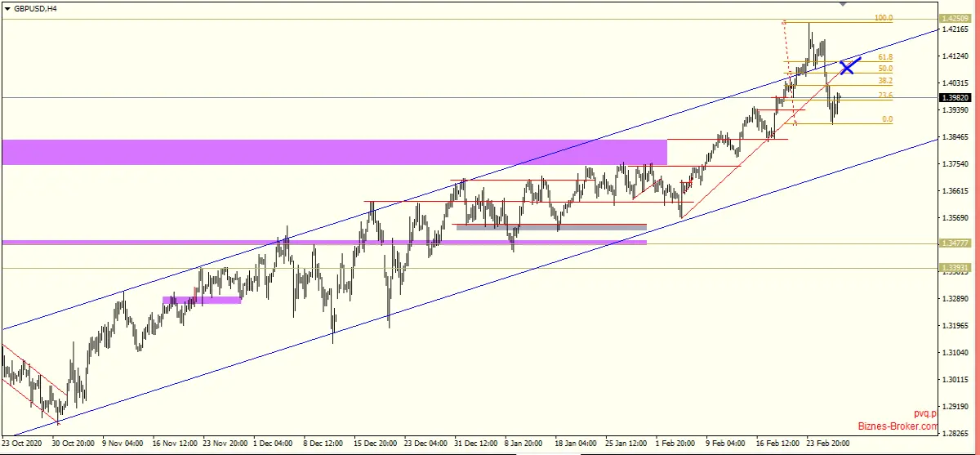Screen dimensions: 980x455
Task: Click the 23 Nov 20:00 time label
Action: point(224,443)
